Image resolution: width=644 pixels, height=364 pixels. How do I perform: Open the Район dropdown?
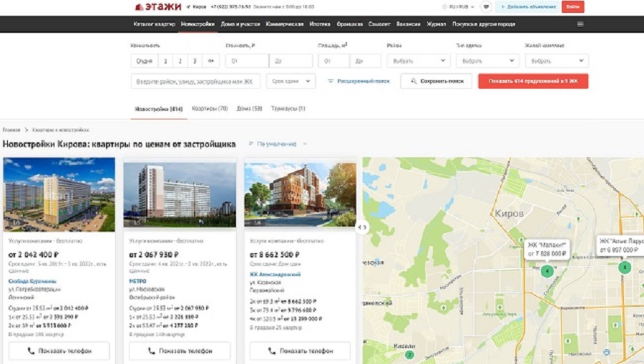(x=417, y=62)
